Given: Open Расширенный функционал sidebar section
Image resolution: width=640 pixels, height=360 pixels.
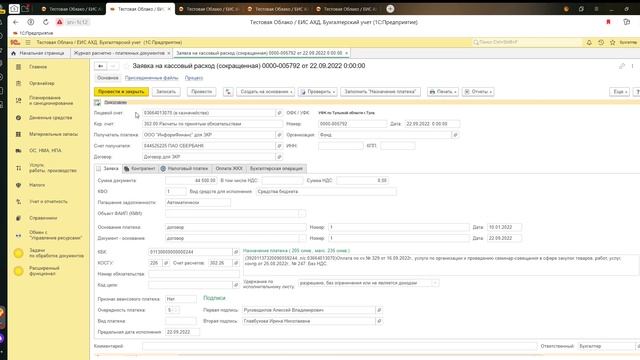Looking at the screenshot, I should [x=44, y=271].
